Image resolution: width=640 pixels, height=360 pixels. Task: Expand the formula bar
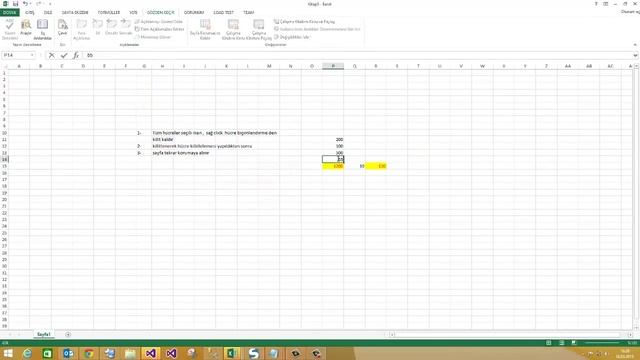click(636, 55)
